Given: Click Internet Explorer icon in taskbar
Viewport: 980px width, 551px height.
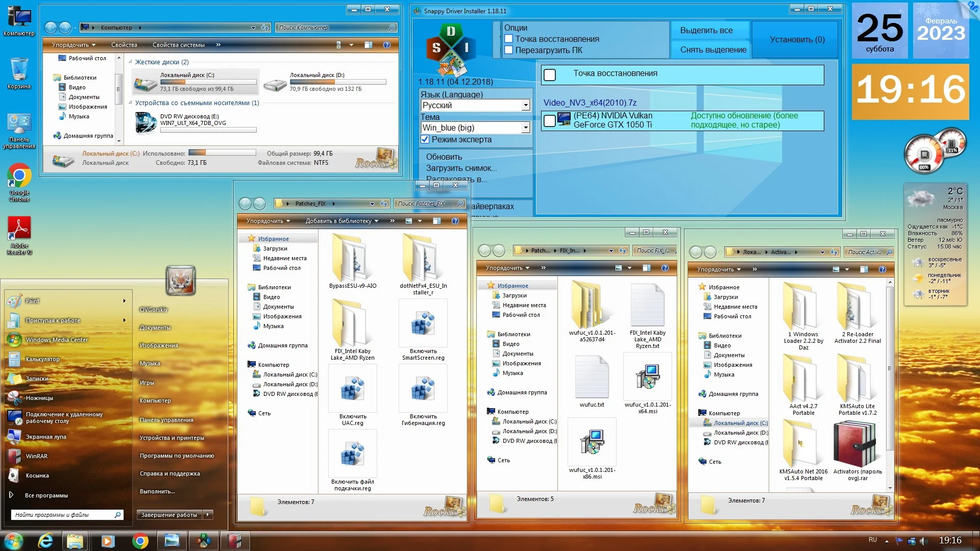Looking at the screenshot, I should tap(45, 541).
